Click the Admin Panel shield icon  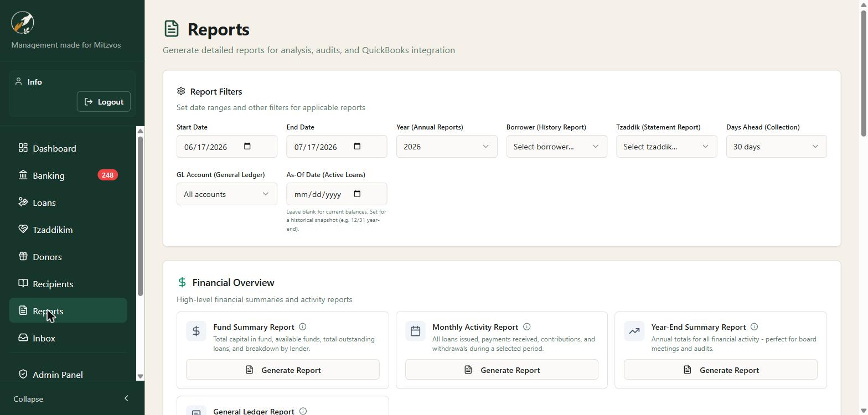(23, 374)
